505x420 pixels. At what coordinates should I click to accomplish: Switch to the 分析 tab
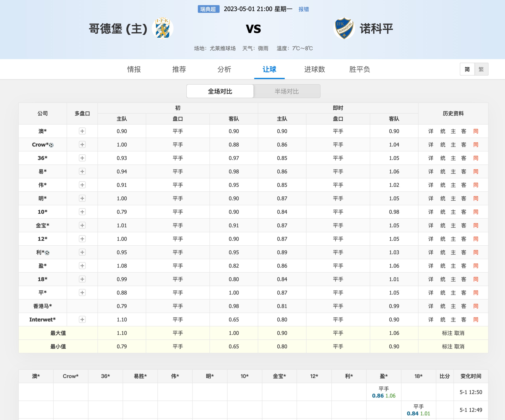(x=224, y=69)
